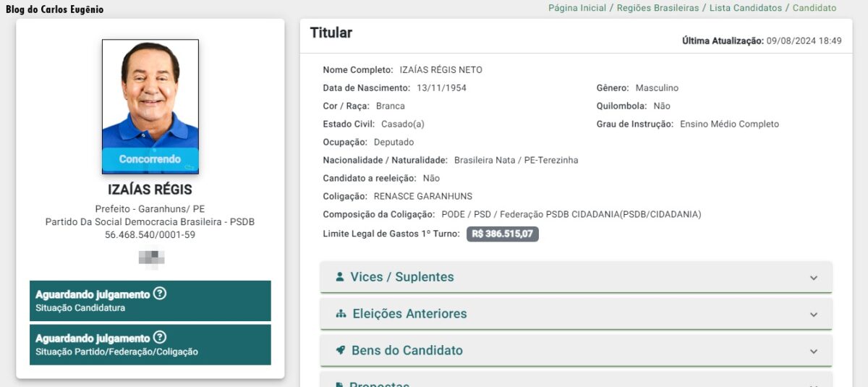This screenshot has height=387, width=868.
Task: Open the Vices / Suplentes section header
Action: point(576,277)
